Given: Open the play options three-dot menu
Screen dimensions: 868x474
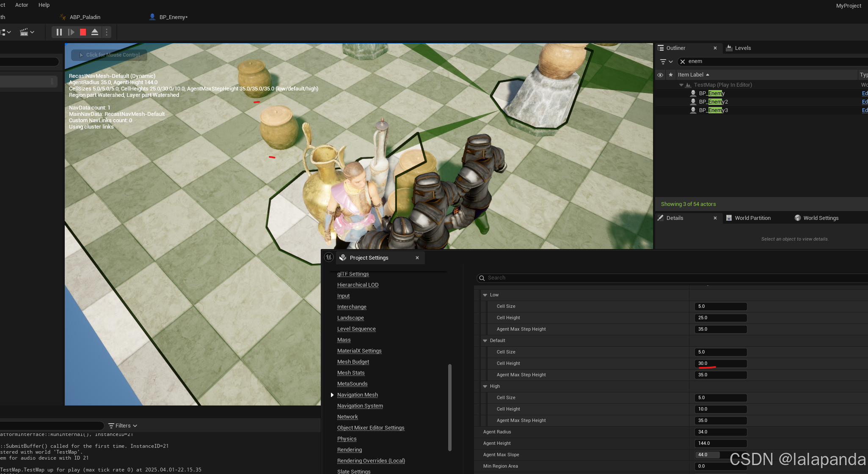Looking at the screenshot, I should [x=107, y=32].
